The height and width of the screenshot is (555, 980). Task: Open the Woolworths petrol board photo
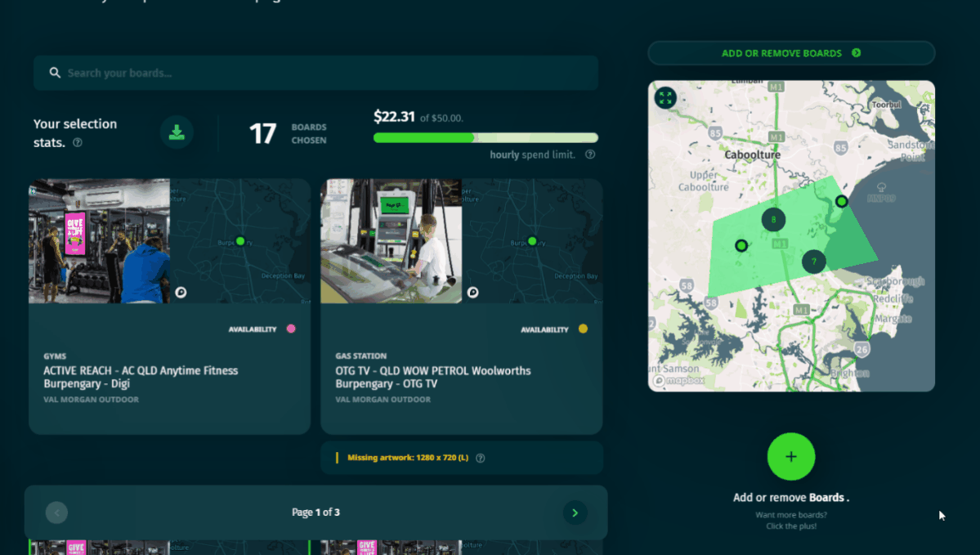[392, 241]
